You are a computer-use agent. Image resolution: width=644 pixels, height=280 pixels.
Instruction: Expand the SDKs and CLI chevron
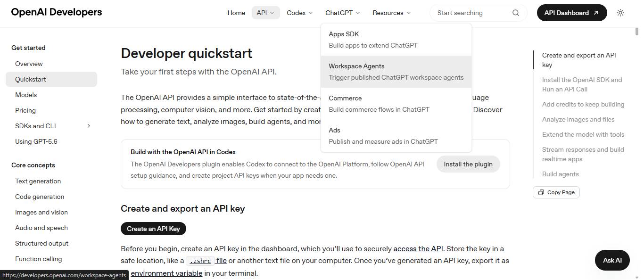pos(89,126)
